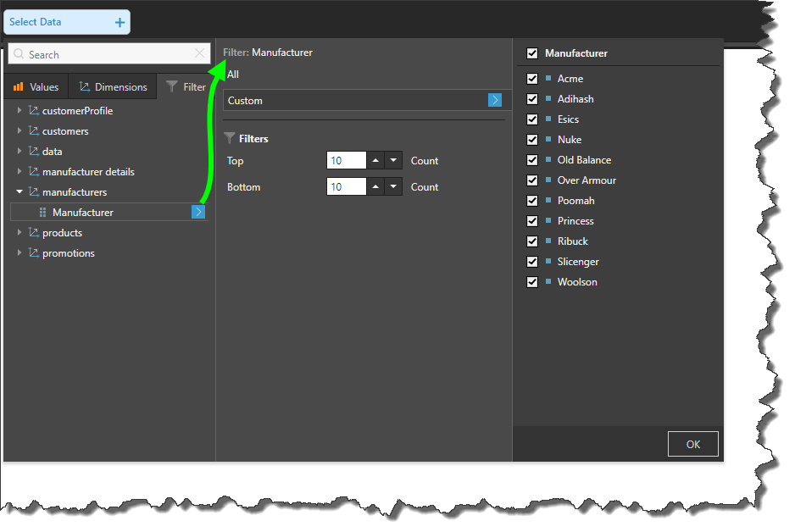Screen dimensions: 795x532
Task: Uncheck the Poomah checkbox
Action: pyautogui.click(x=532, y=201)
